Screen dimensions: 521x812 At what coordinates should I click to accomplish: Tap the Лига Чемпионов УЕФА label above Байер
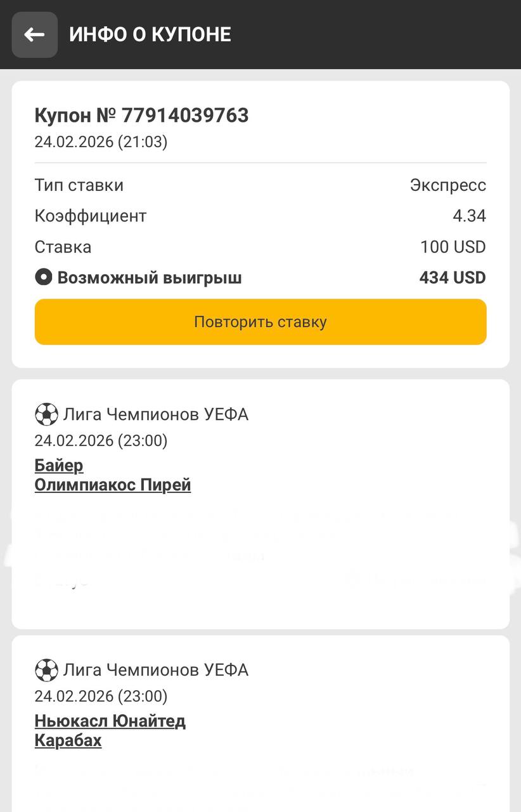coord(155,415)
